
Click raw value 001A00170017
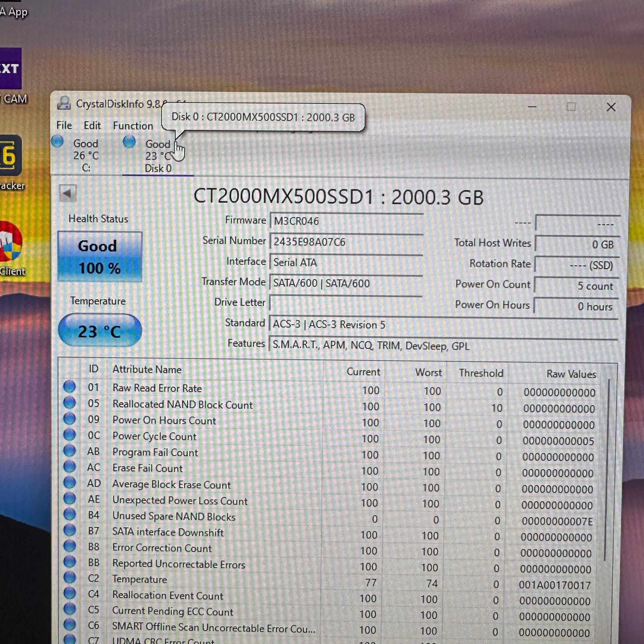point(555,585)
